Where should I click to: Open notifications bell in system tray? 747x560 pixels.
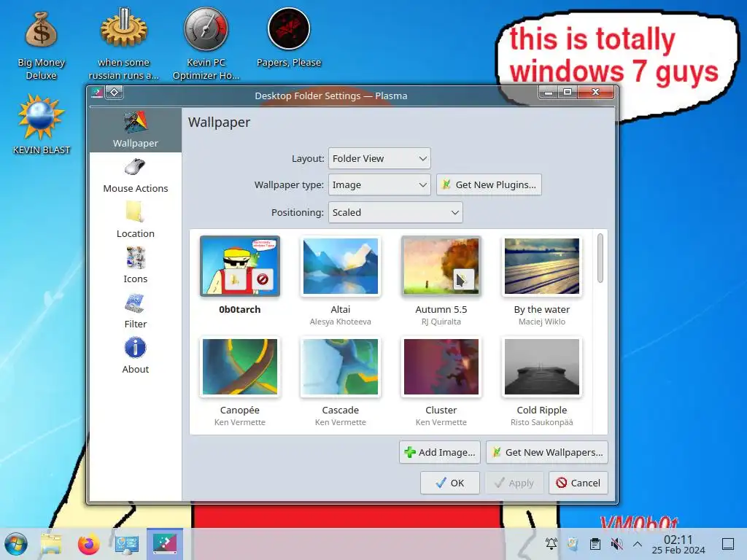coord(551,544)
